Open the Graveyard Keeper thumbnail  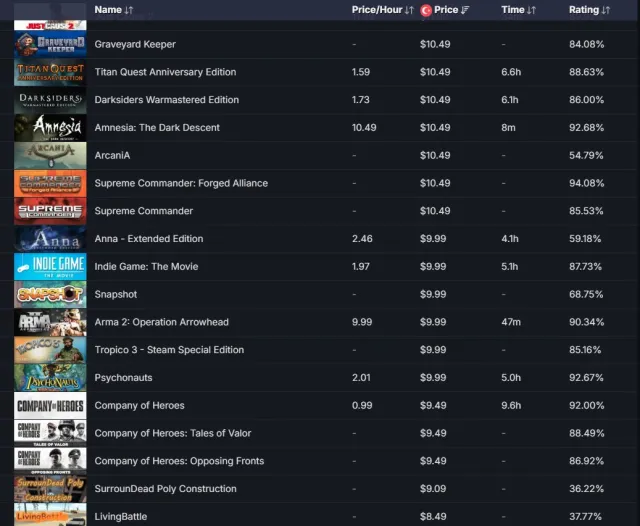pyautogui.click(x=50, y=44)
